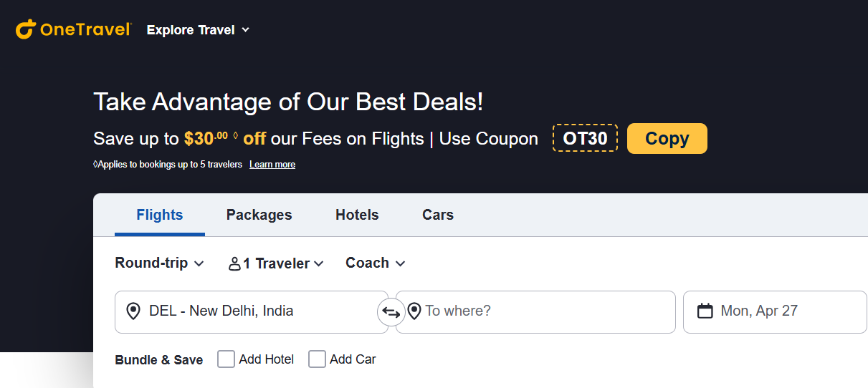Go to the Cars tab
This screenshot has height=388, width=868.
pos(437,215)
